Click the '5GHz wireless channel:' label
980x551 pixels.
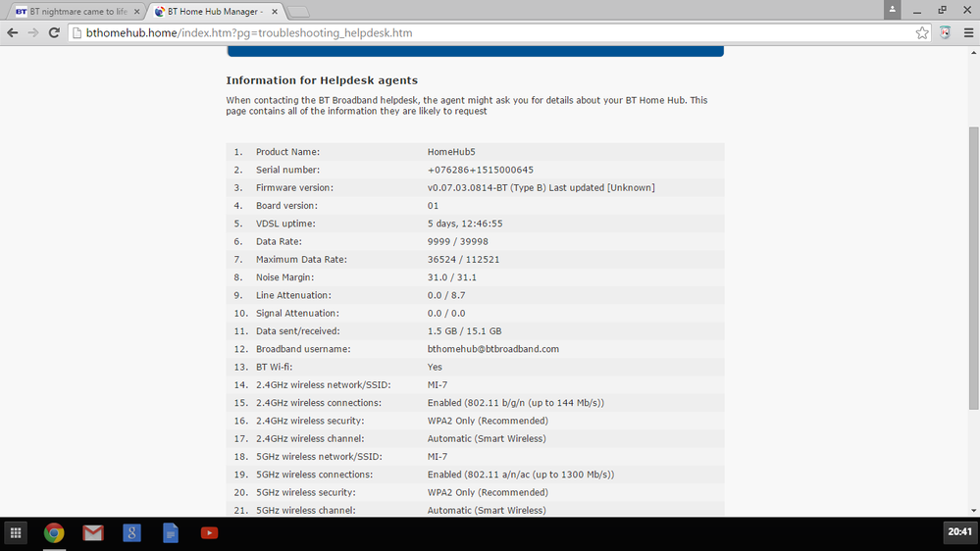click(306, 511)
